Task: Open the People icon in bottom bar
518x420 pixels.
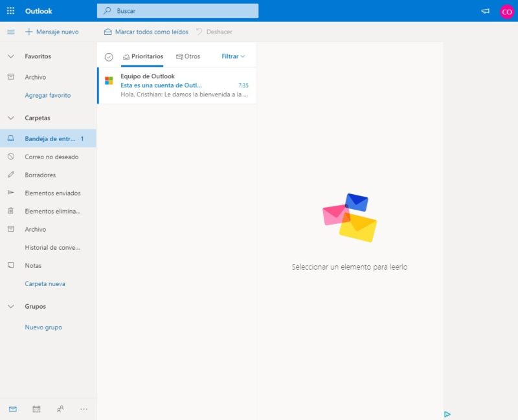Action: pyautogui.click(x=60, y=410)
